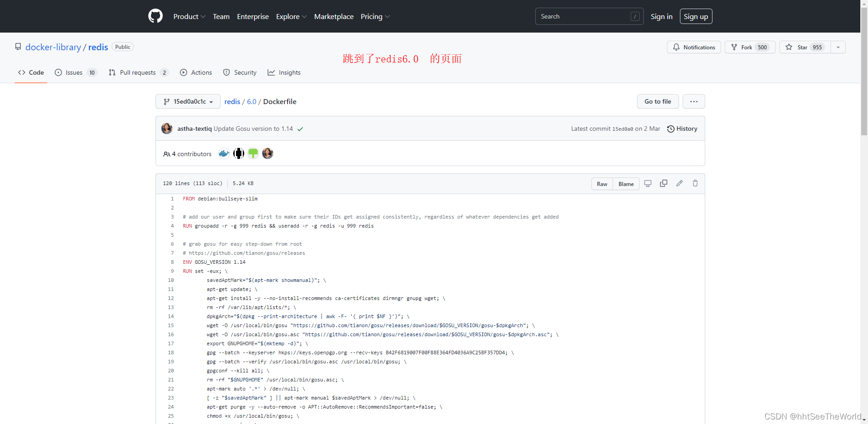Expand the Product navigation dropdown

(189, 16)
